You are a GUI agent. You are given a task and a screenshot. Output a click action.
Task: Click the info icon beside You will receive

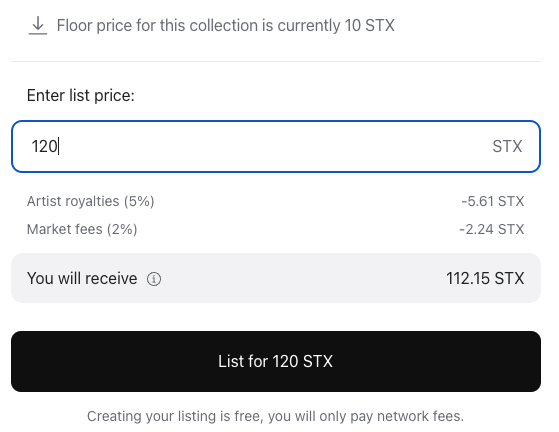154,279
